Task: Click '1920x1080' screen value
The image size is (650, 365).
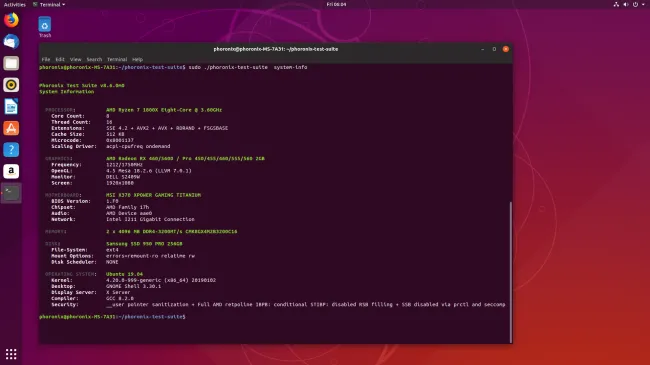Action: click(x=120, y=183)
